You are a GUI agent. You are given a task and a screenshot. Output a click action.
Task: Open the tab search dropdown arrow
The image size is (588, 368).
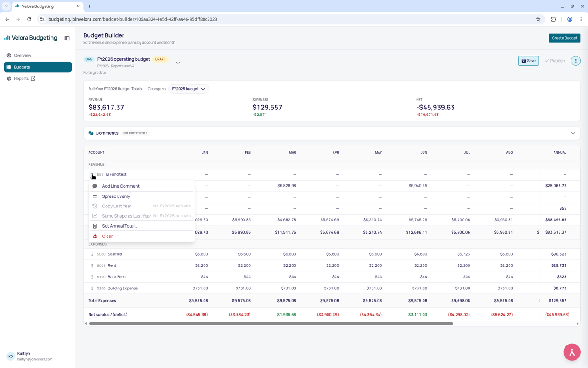tap(6, 6)
